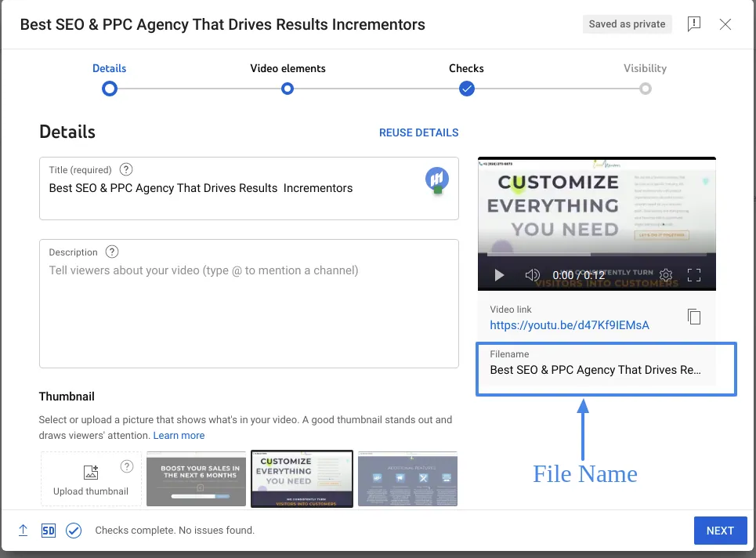The width and height of the screenshot is (756, 558).
Task: Open the Description help question mark
Action: click(x=112, y=252)
